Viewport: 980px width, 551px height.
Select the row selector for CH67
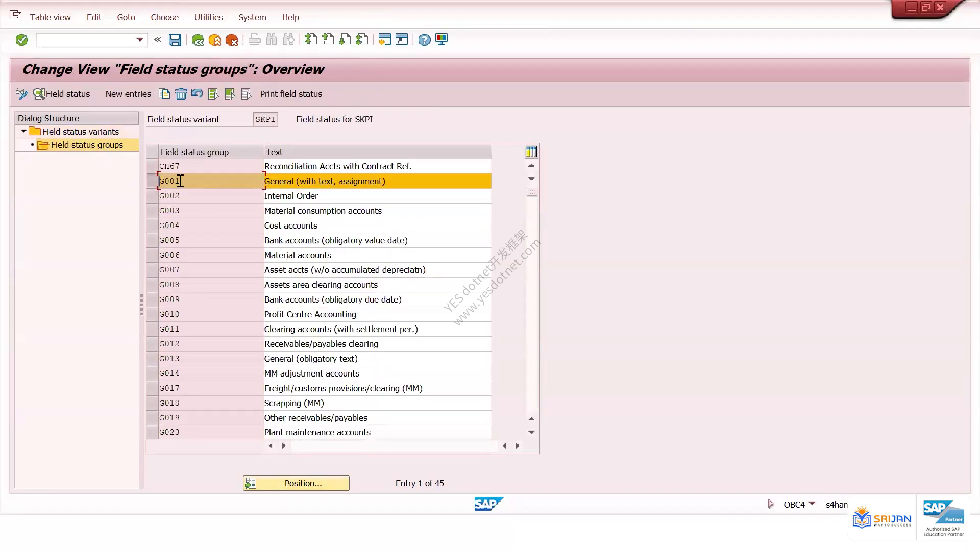click(x=152, y=166)
